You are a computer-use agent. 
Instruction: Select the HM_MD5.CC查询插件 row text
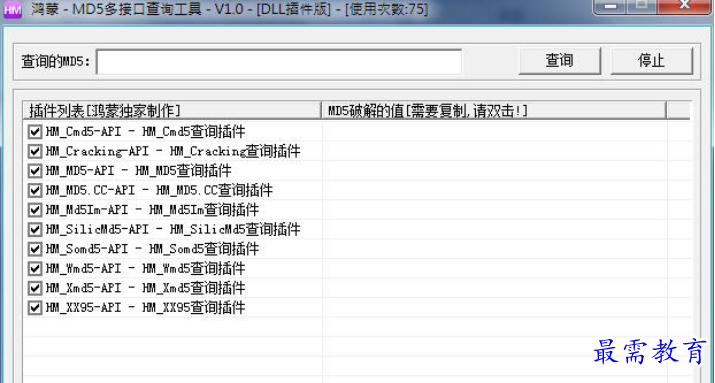click(160, 191)
